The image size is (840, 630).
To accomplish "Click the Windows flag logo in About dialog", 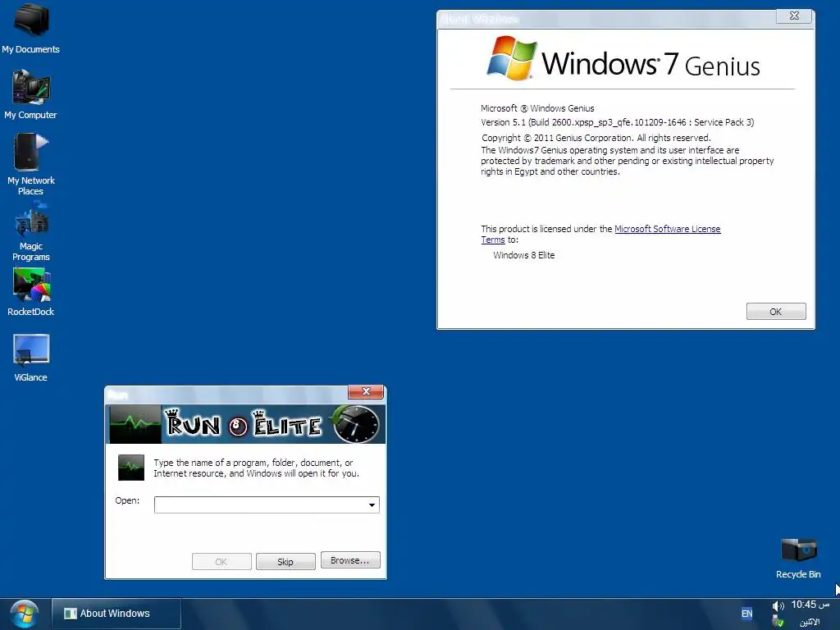I will pyautogui.click(x=511, y=59).
